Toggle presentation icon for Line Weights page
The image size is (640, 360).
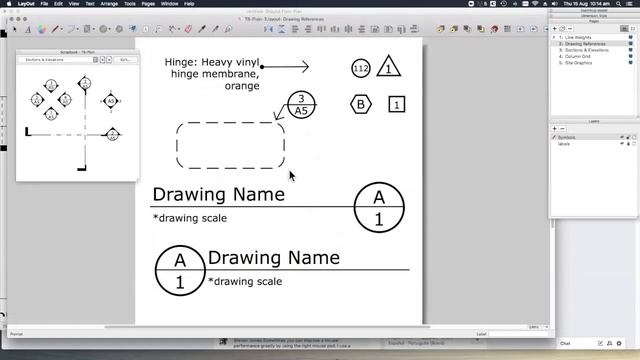pyautogui.click(x=631, y=37)
